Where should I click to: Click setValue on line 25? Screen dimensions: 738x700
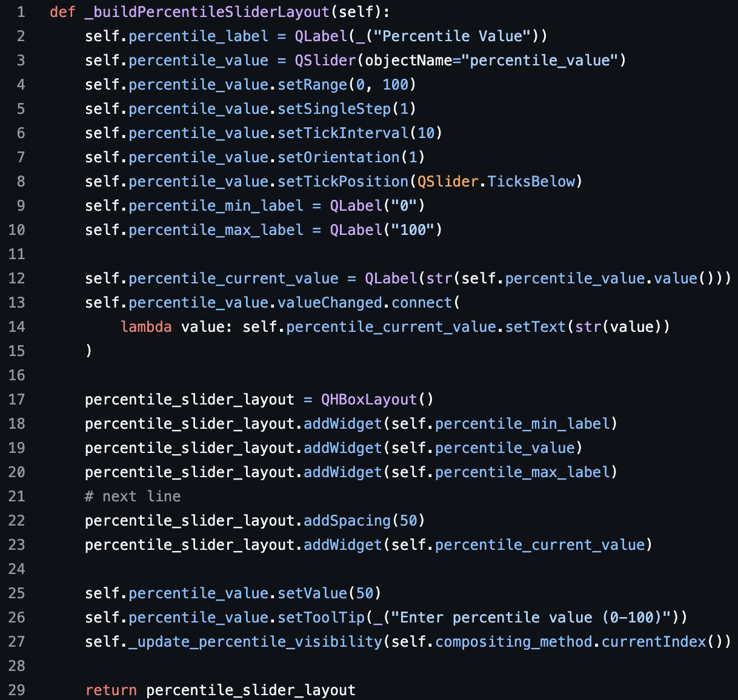click(312, 593)
